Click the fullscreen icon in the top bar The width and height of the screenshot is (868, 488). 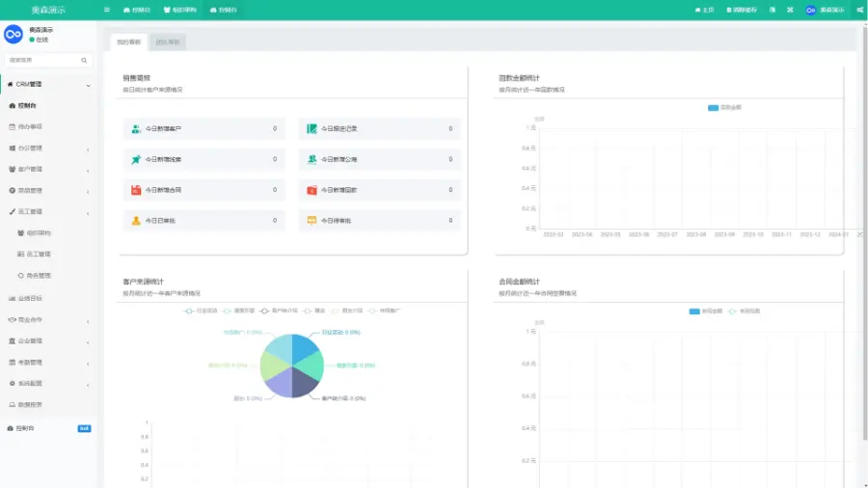coord(789,10)
